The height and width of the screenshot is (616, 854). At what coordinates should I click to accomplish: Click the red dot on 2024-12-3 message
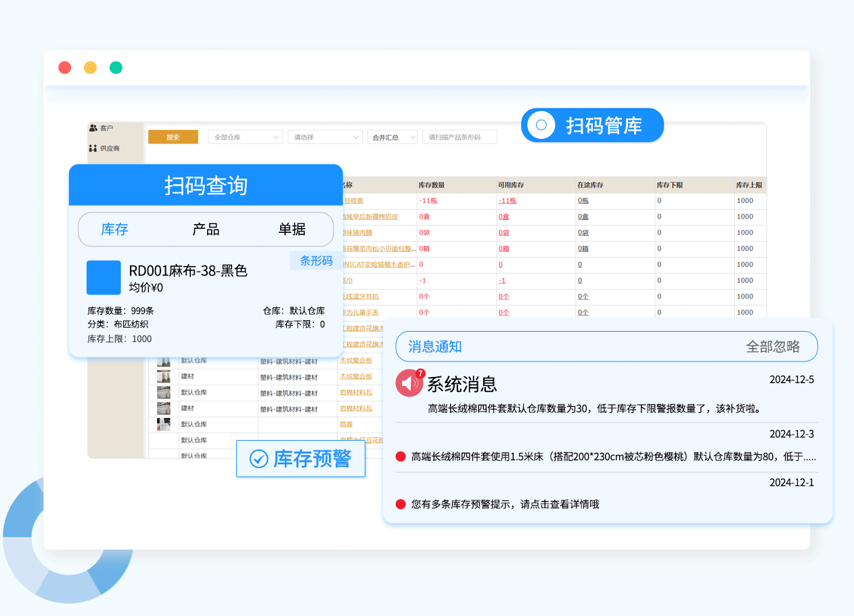coord(400,456)
